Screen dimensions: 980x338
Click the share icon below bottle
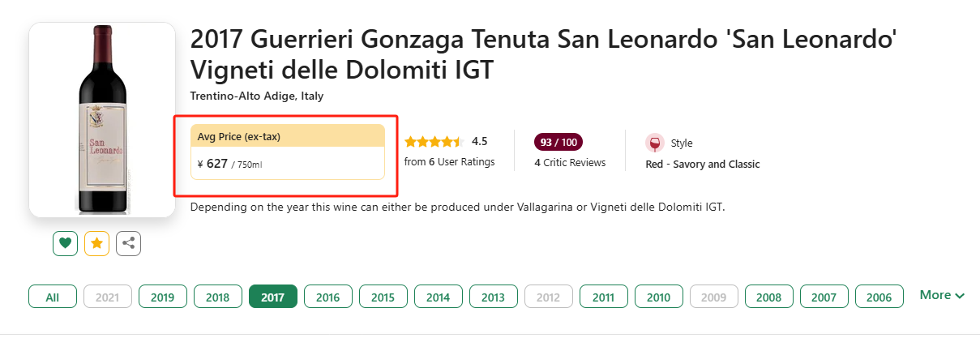point(128,243)
